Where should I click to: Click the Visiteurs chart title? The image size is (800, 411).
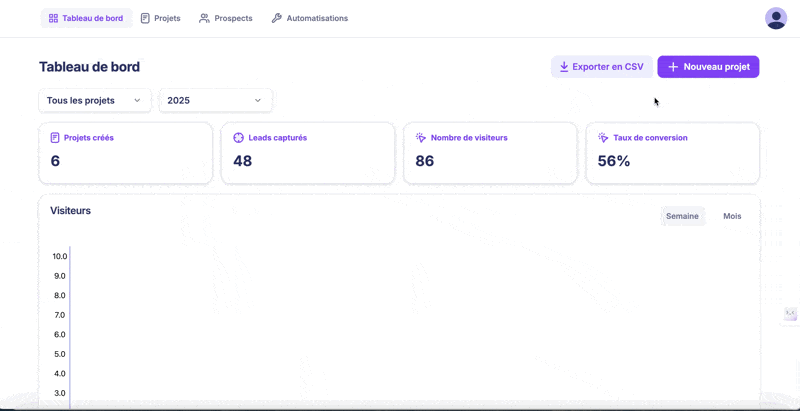pyautogui.click(x=70, y=211)
